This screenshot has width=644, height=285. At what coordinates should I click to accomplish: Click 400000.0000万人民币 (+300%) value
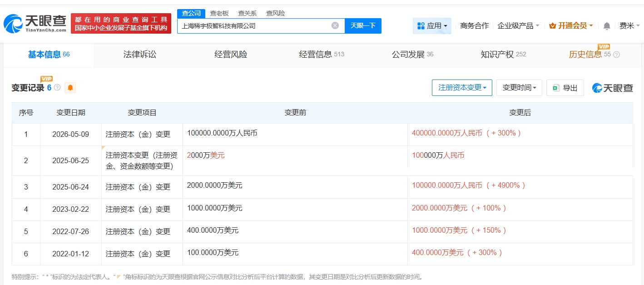[466, 133]
